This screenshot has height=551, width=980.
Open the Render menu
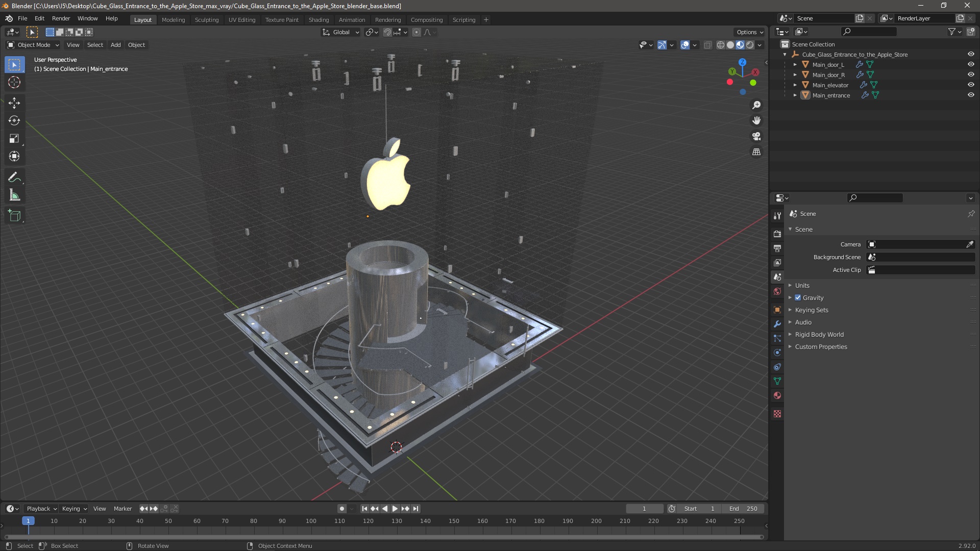tap(61, 18)
